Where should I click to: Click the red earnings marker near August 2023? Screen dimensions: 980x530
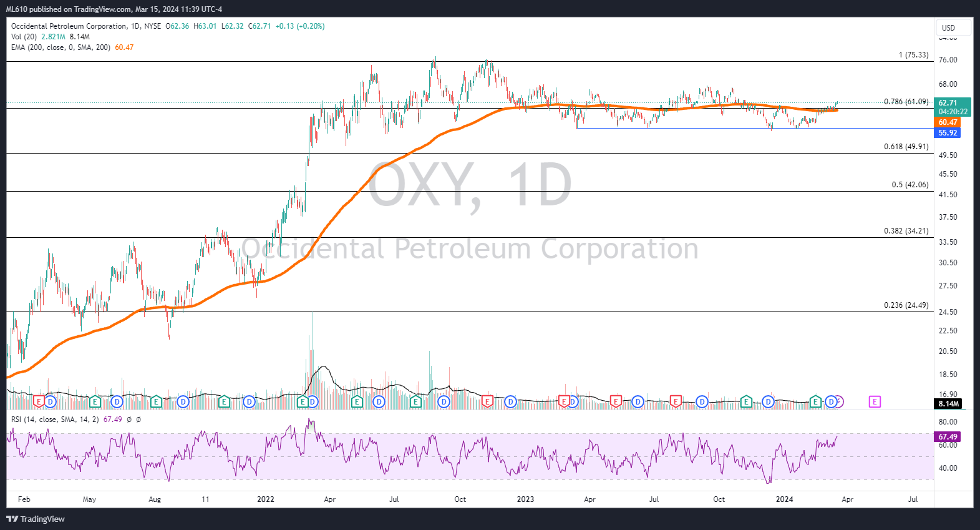(x=676, y=401)
